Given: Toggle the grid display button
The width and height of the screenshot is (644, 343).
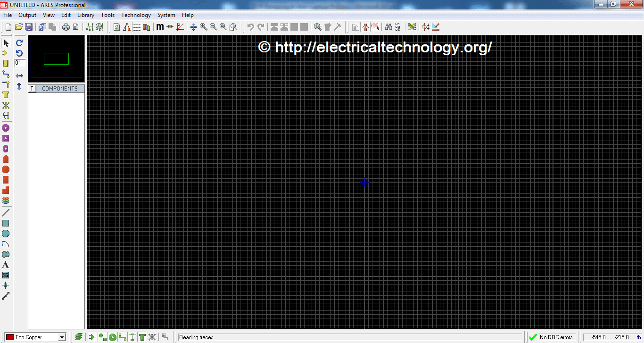Looking at the screenshot, I should click(x=137, y=27).
